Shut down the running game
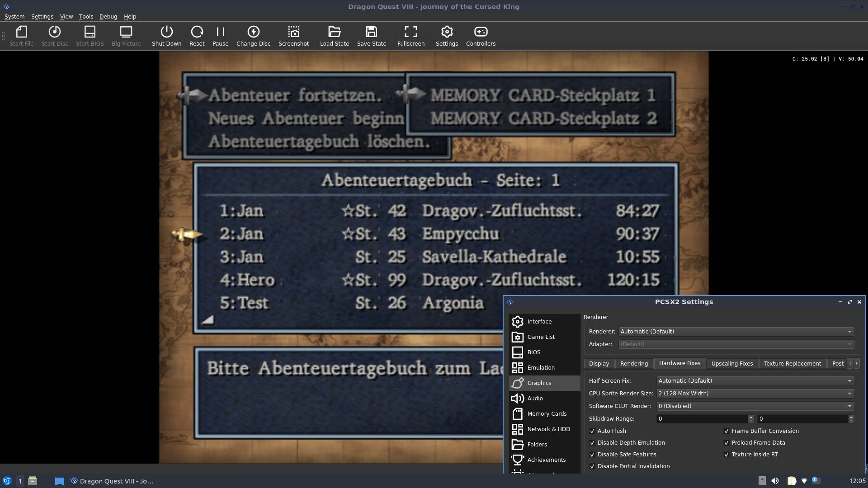 point(166,36)
